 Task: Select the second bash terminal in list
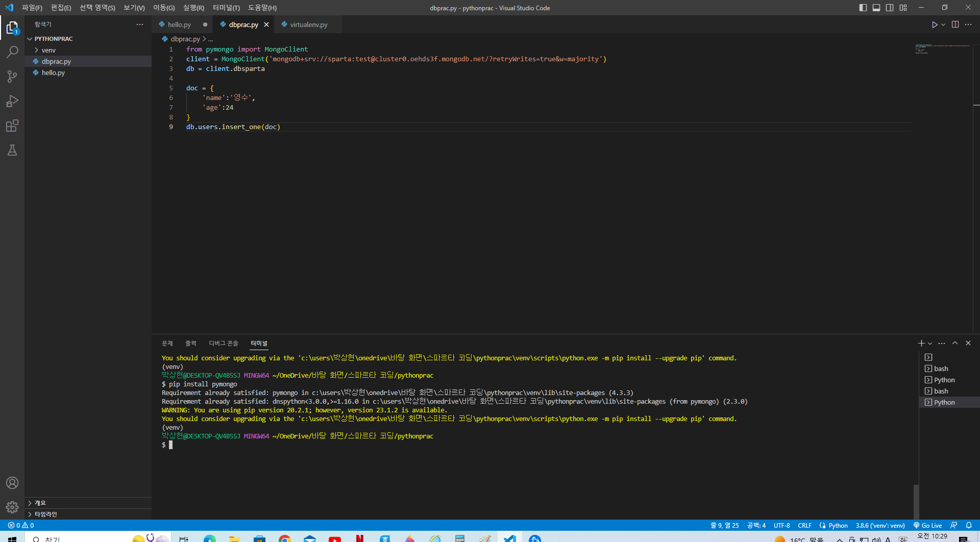949,391
